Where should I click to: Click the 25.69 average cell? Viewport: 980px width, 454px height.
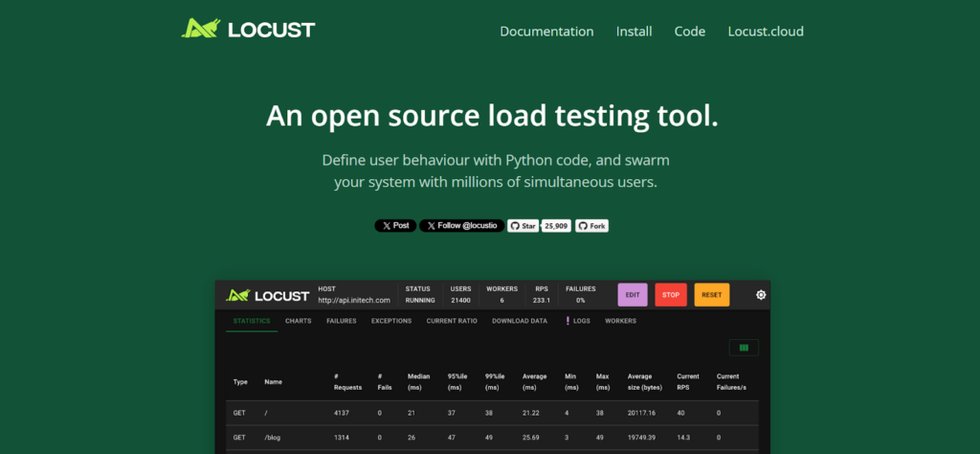tap(531, 438)
